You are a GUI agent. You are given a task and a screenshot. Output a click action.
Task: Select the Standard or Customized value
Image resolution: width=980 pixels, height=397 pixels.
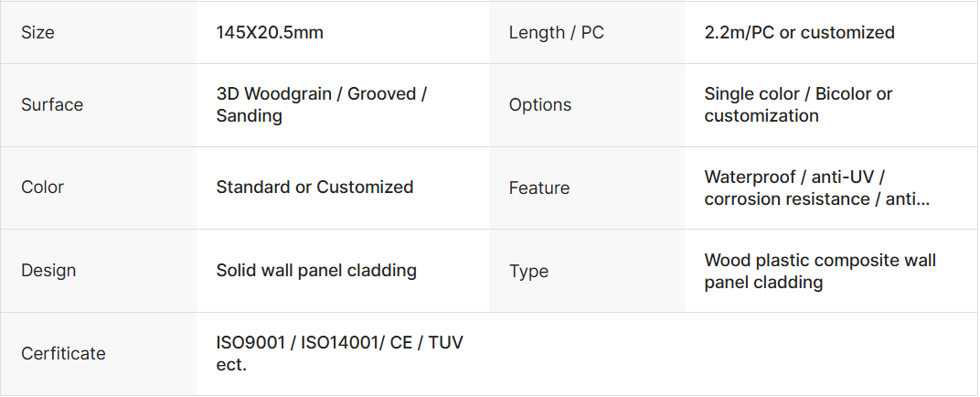(x=314, y=188)
